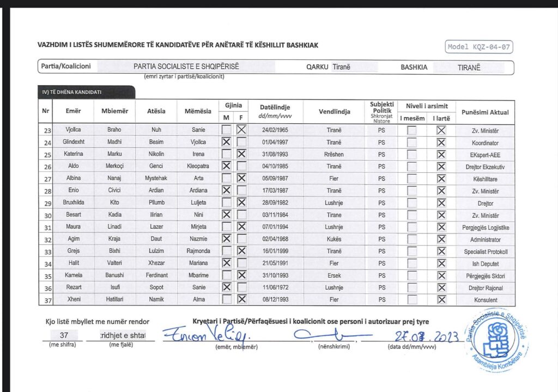Click the birthplace cell Rrëshen
The width and height of the screenshot is (558, 392).
point(334,154)
